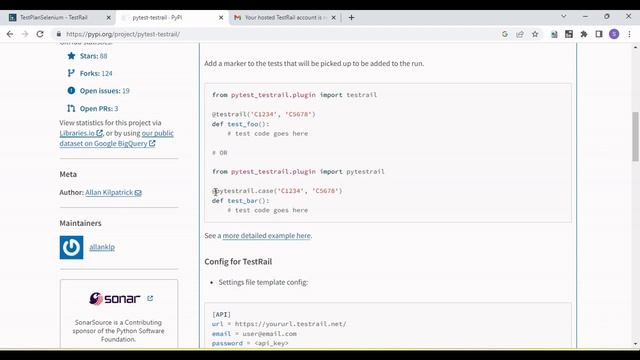Open the external link icon beside Sonar

click(x=150, y=298)
